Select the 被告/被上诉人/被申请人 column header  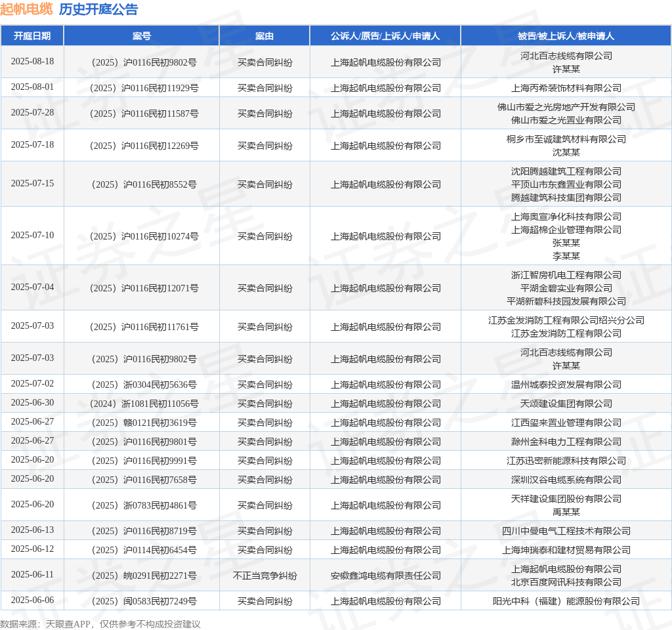tap(566, 36)
